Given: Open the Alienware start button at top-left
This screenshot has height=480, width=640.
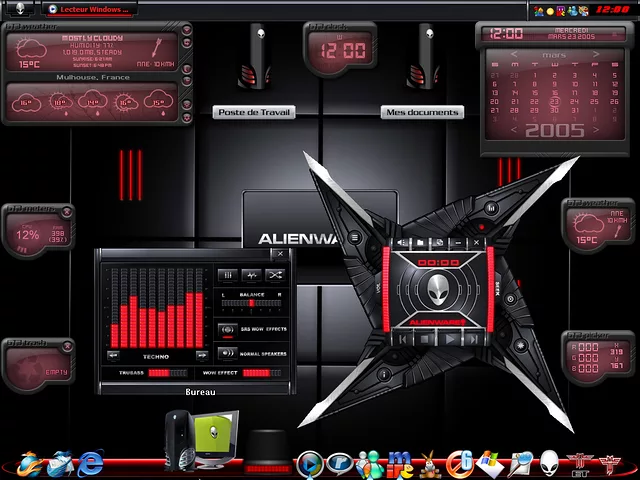Looking at the screenshot, I should point(20,9).
